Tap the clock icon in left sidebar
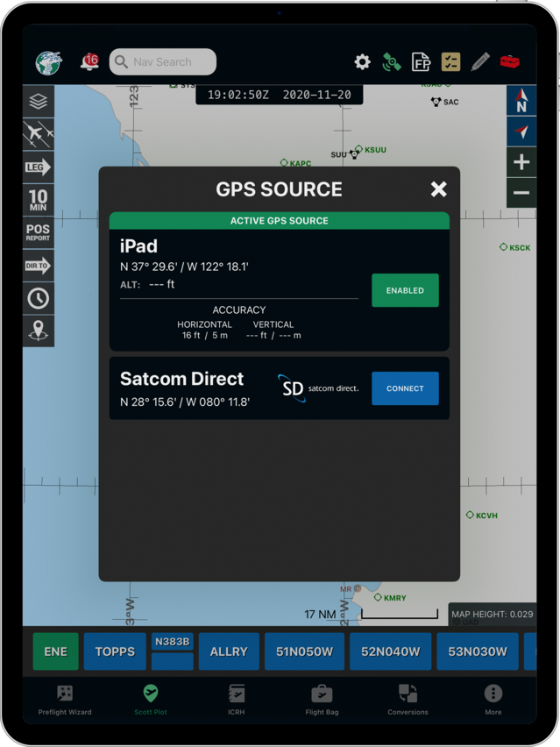 tap(38, 298)
